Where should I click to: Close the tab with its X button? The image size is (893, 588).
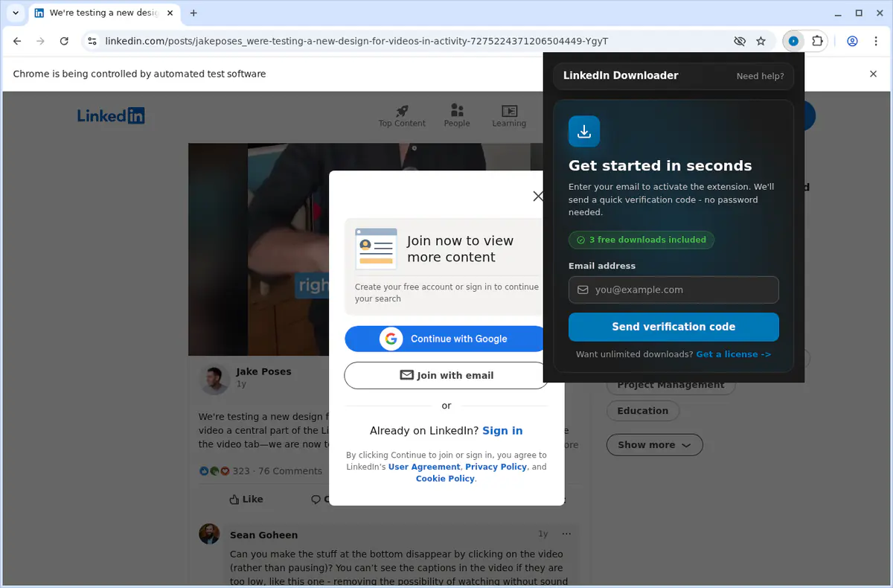click(168, 13)
